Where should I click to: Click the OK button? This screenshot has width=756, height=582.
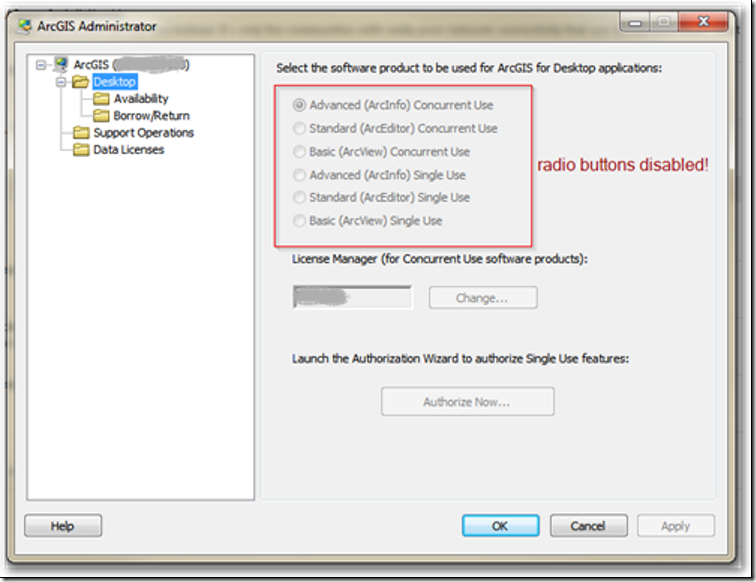coord(500,526)
